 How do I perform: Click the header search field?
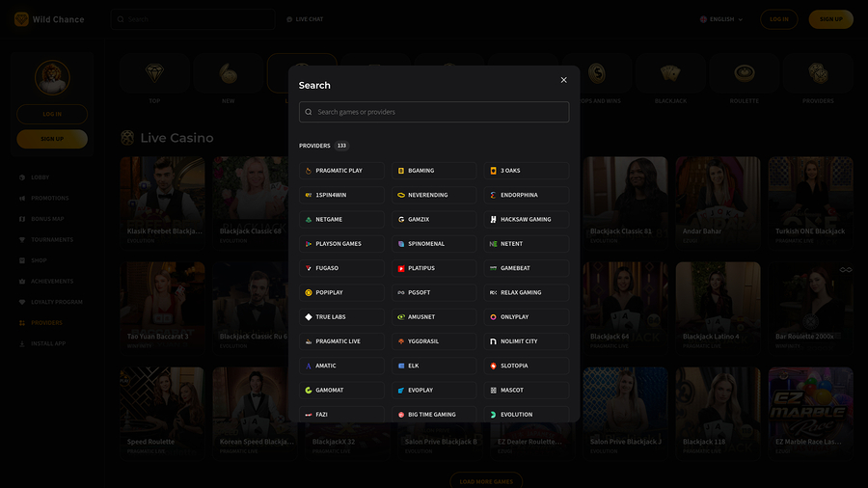tap(193, 19)
